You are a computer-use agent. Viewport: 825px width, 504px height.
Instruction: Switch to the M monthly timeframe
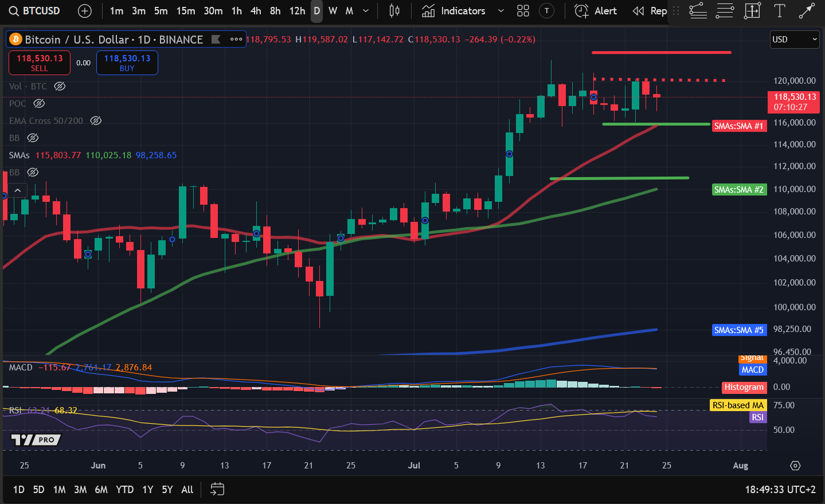(x=349, y=11)
